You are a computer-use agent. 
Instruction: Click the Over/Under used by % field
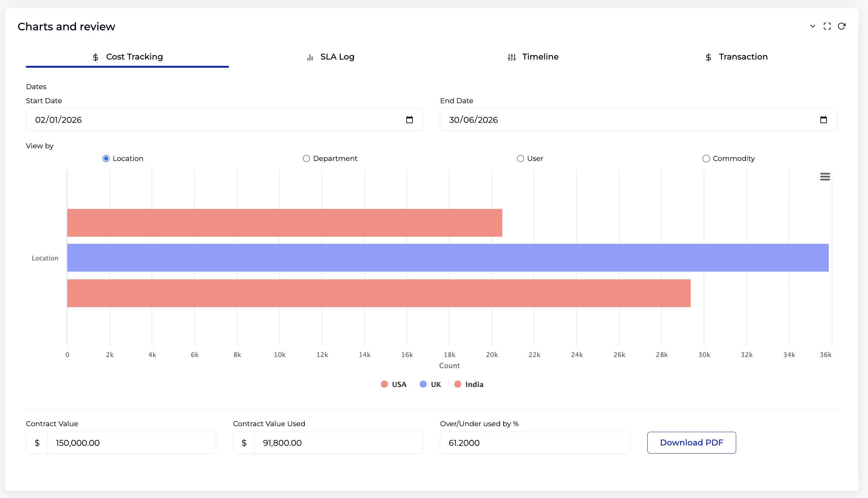click(535, 443)
